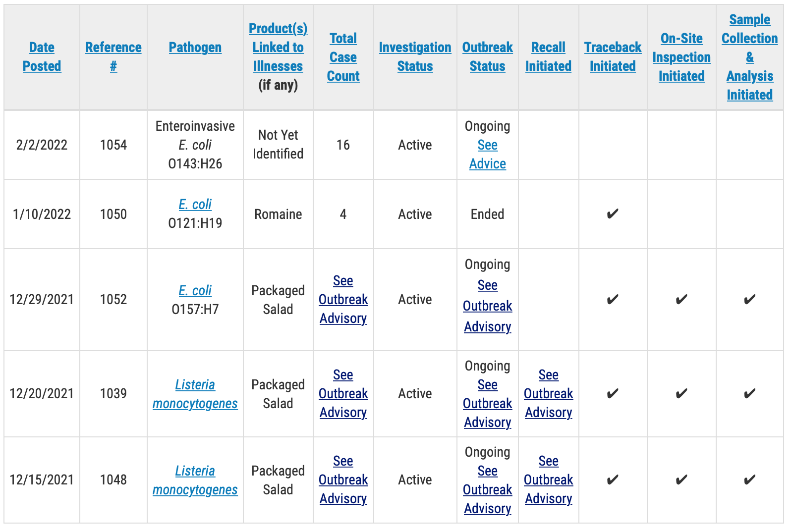Open E. coli link for O121:H19

click(x=195, y=204)
